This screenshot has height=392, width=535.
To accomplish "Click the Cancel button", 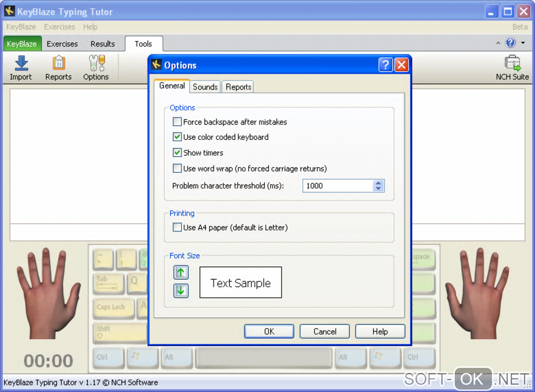I will pos(325,331).
